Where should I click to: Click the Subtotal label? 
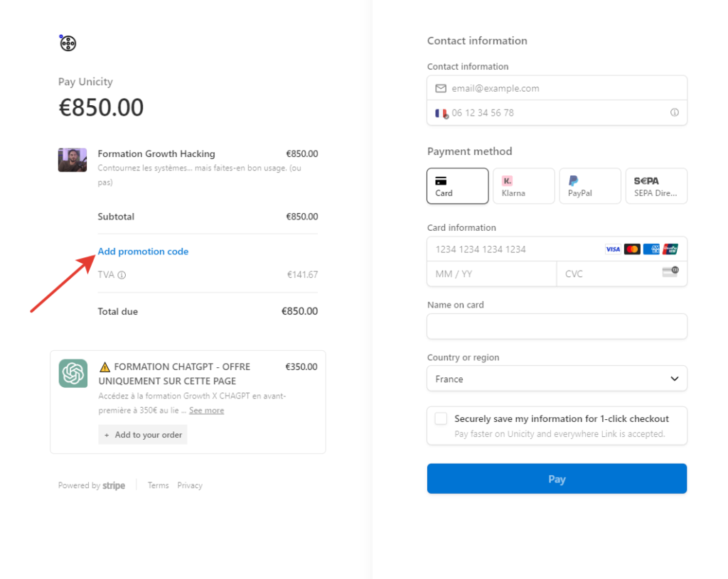click(x=116, y=217)
